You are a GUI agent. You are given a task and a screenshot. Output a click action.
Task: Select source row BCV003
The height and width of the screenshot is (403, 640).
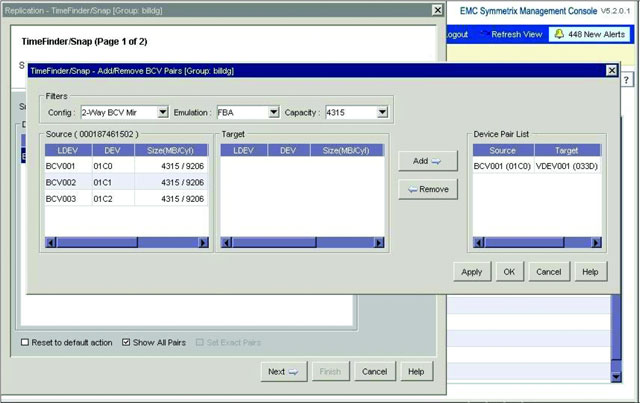pos(127,199)
